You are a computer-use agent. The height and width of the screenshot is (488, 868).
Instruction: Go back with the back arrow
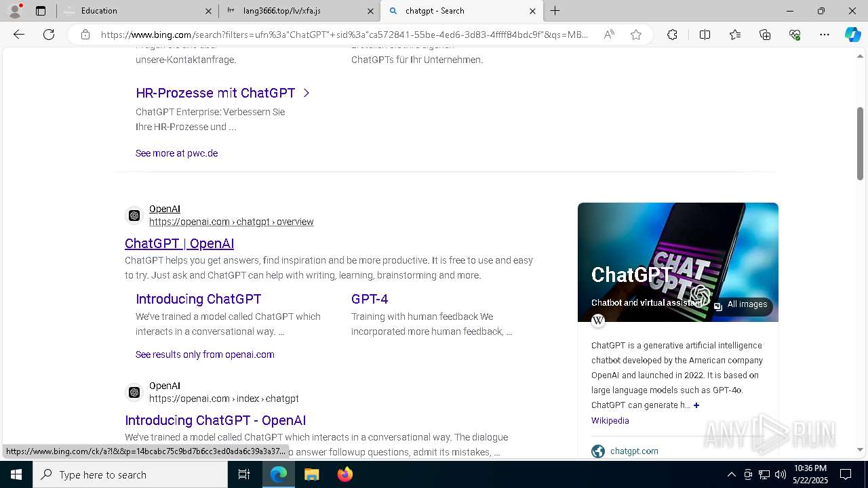19,35
